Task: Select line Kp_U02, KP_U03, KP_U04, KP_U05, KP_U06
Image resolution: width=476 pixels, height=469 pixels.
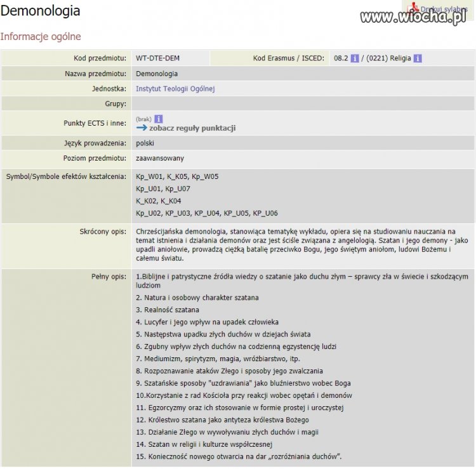Action: click(207, 213)
